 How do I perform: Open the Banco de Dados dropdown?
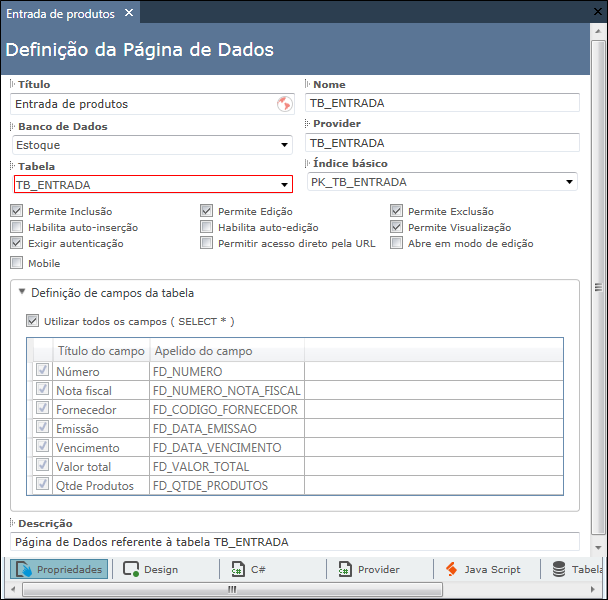pos(284,145)
